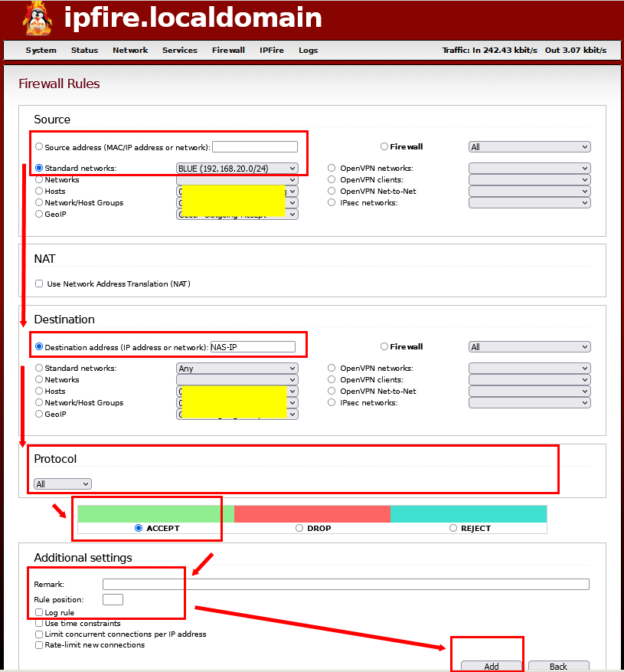Screen dimensions: 624x672
Task: Open the Destination OpenVPN networks dropdown
Action: tap(529, 368)
